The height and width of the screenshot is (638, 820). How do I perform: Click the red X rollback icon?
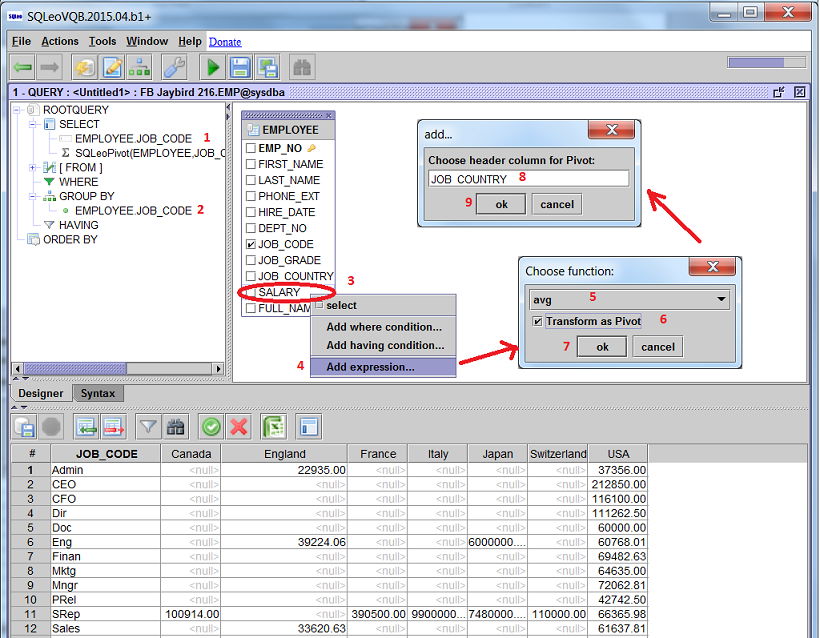click(x=239, y=427)
